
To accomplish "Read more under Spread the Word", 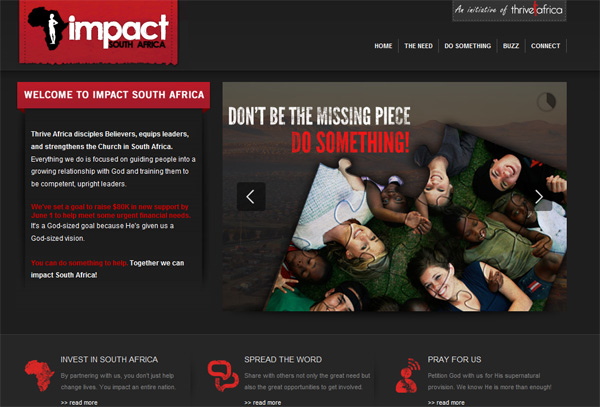I will tap(262, 402).
